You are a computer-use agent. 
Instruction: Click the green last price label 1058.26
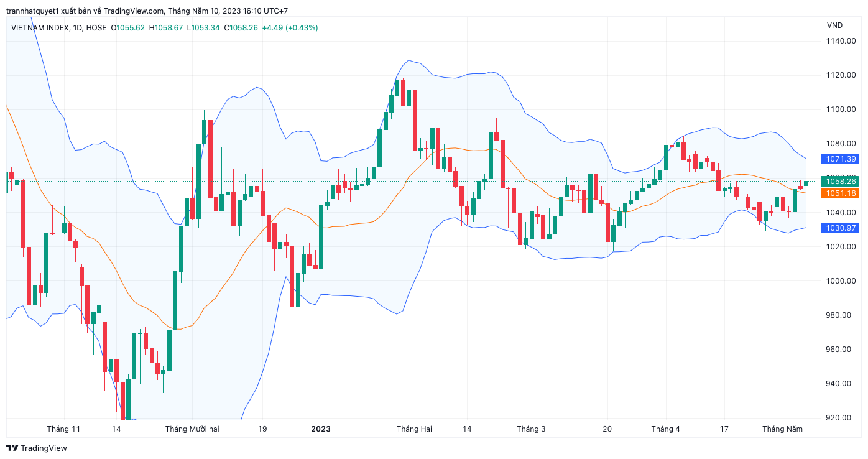coord(841,182)
